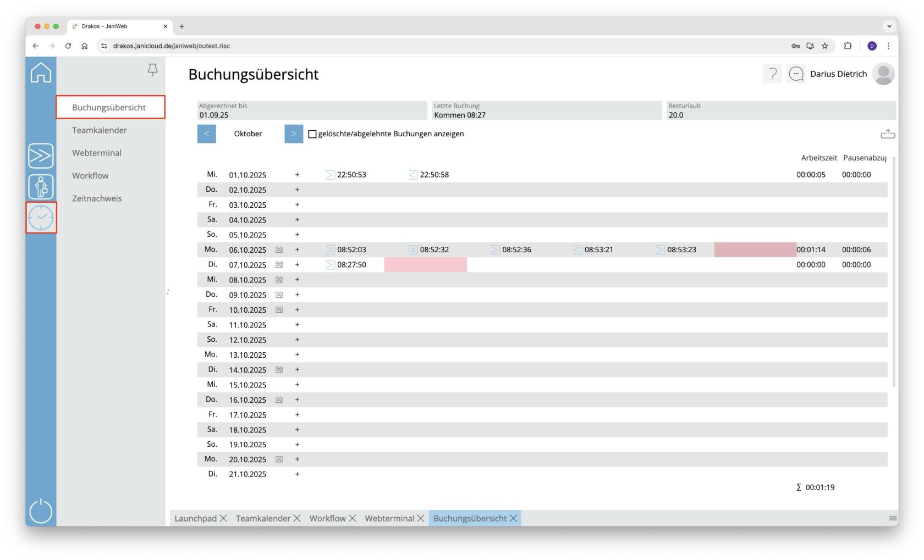The height and width of the screenshot is (560, 924).
Task: Open Zeitnachweis menu entry
Action: pyautogui.click(x=97, y=198)
